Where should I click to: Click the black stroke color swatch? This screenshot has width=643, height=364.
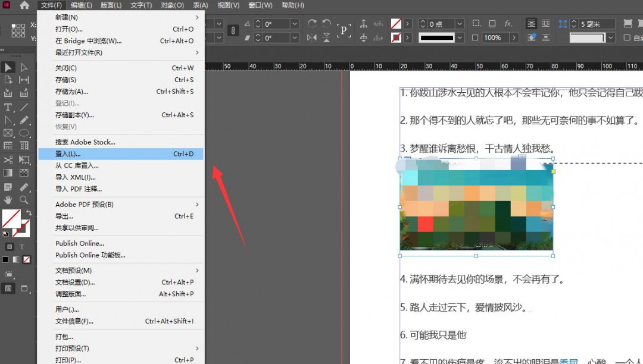point(6,259)
